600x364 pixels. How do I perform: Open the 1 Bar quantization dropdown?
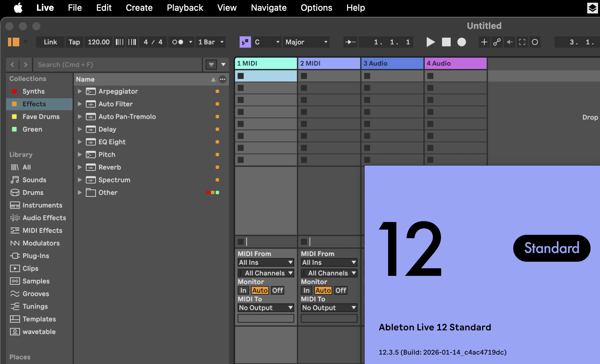[211, 42]
